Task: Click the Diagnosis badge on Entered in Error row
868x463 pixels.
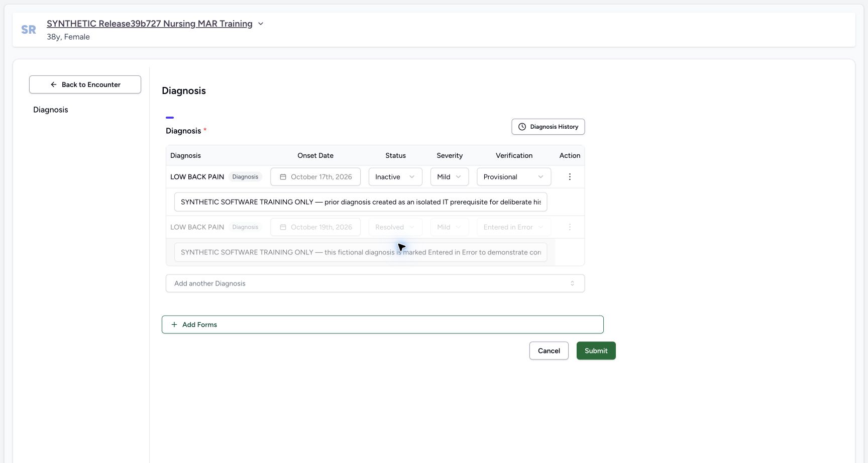Action: point(245,227)
